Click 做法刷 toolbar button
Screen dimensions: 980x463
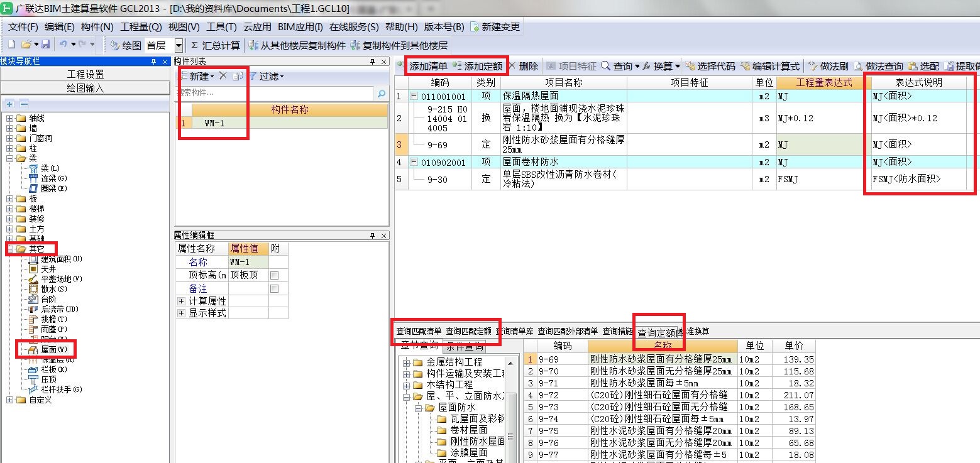828,66
